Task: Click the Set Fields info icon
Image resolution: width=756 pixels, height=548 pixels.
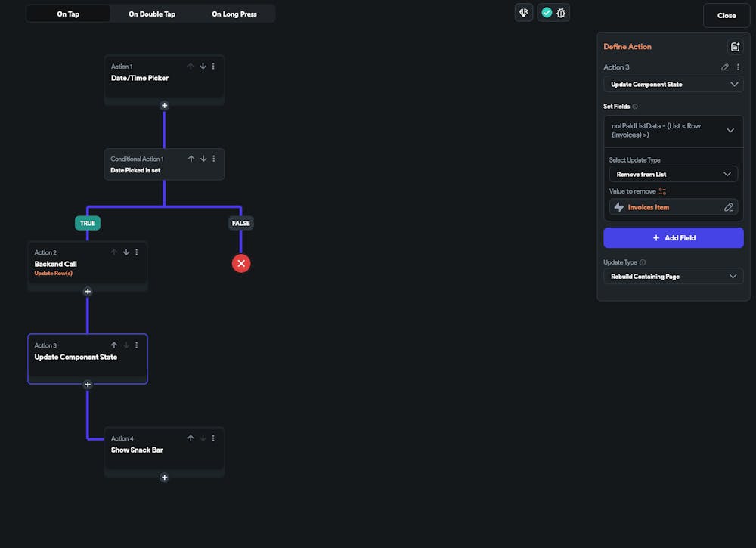Action: pyautogui.click(x=635, y=107)
